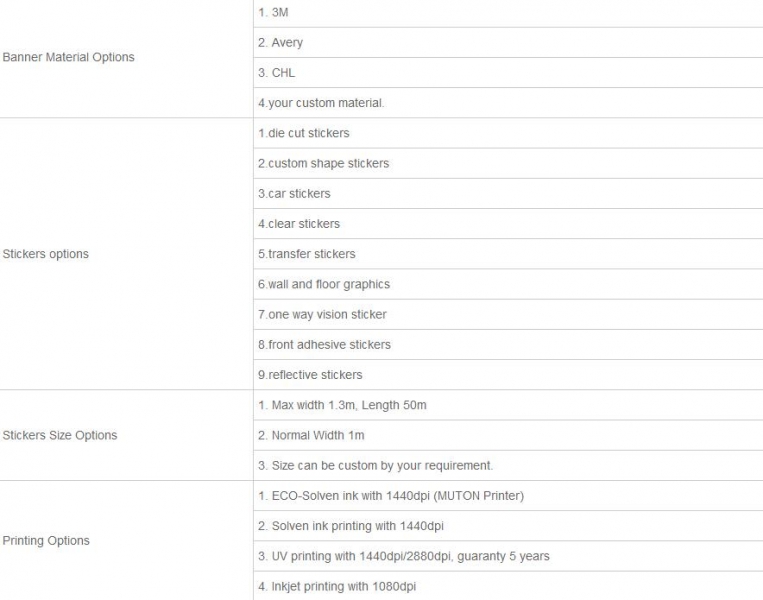Click '5.transfer stickers' row
Image resolution: width=763 pixels, height=600 pixels.
508,254
